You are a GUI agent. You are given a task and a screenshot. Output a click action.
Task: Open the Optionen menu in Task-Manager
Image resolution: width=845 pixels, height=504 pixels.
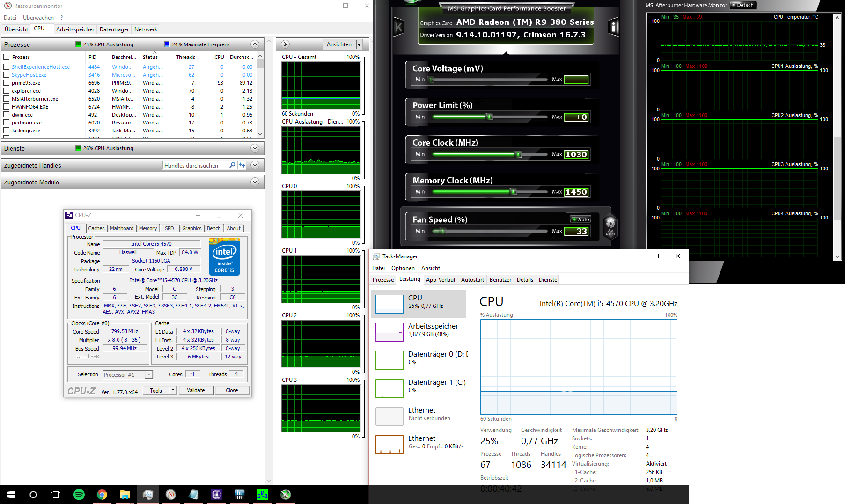(x=403, y=268)
